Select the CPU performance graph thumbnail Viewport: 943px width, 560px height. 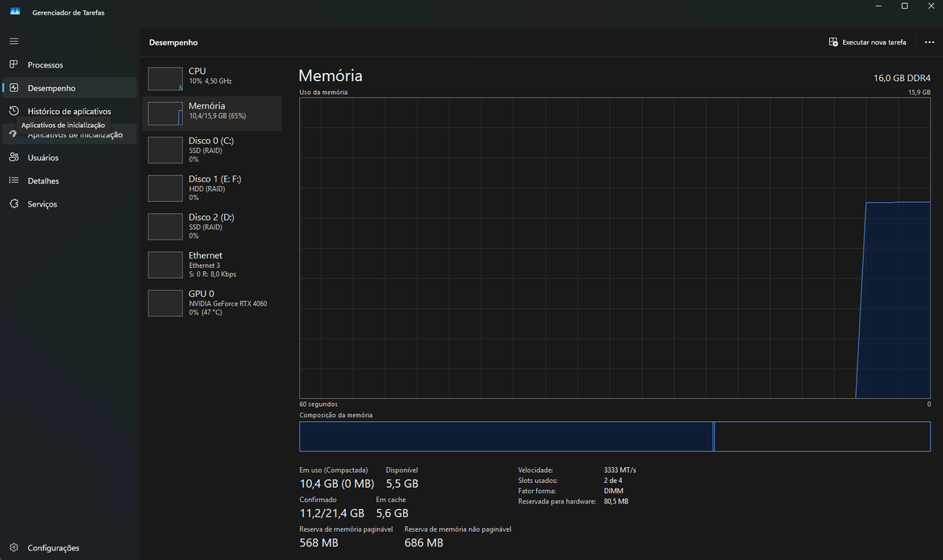coord(165,79)
